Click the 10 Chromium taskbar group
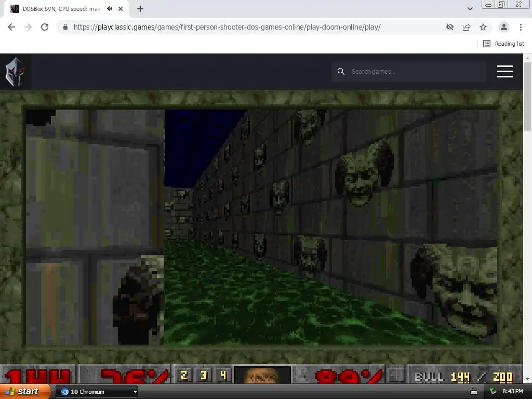This screenshot has width=532, height=399. click(96, 392)
